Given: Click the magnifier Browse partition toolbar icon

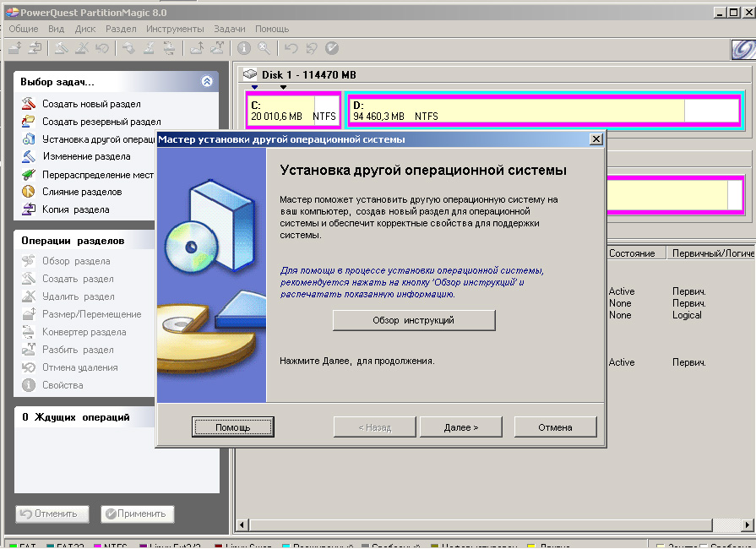Looking at the screenshot, I should coord(264,47).
